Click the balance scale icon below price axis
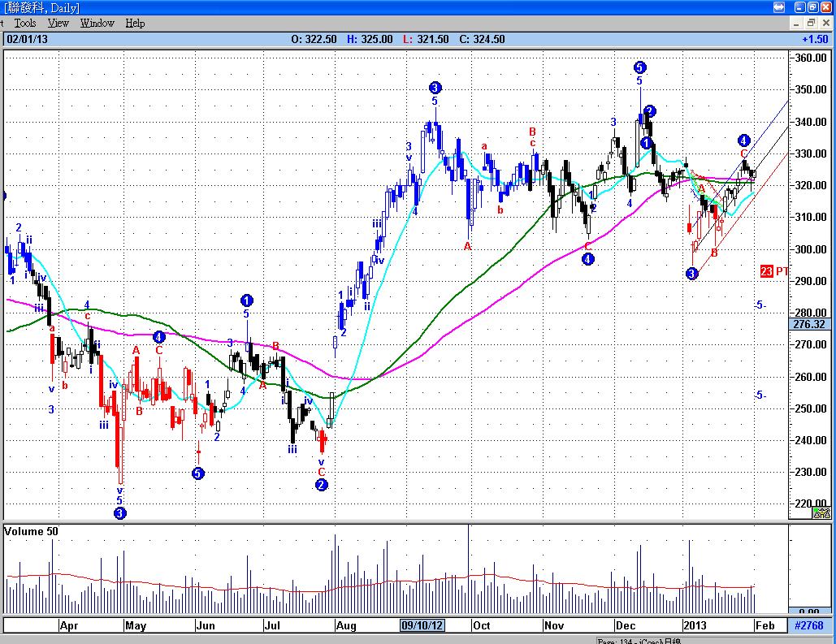Image resolution: width=836 pixels, height=644 pixels. (821, 513)
